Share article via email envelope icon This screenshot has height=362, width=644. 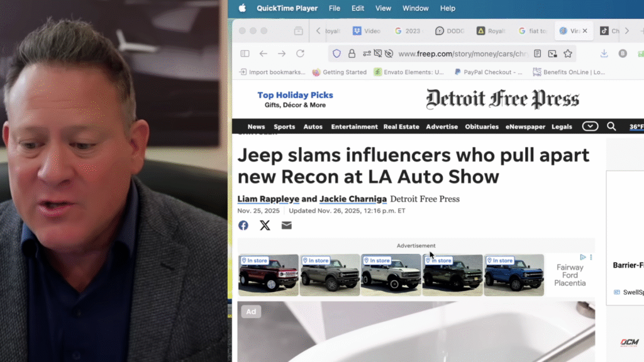pyautogui.click(x=286, y=226)
